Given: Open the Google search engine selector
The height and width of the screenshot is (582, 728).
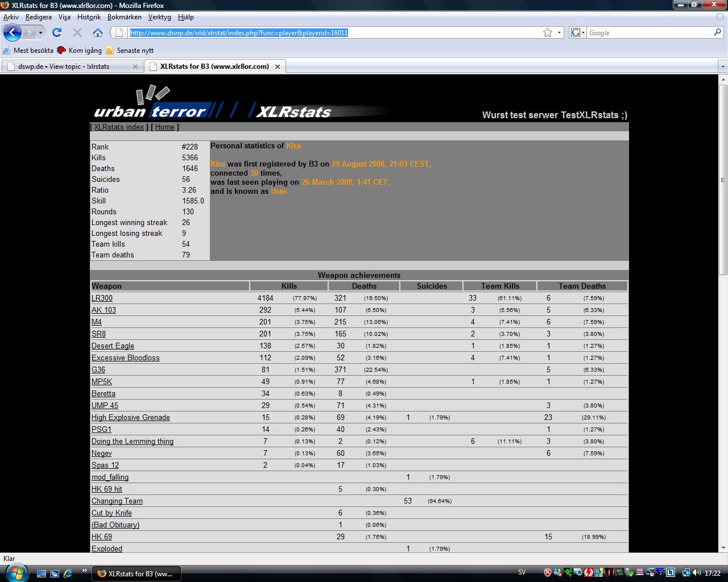Looking at the screenshot, I should click(578, 32).
